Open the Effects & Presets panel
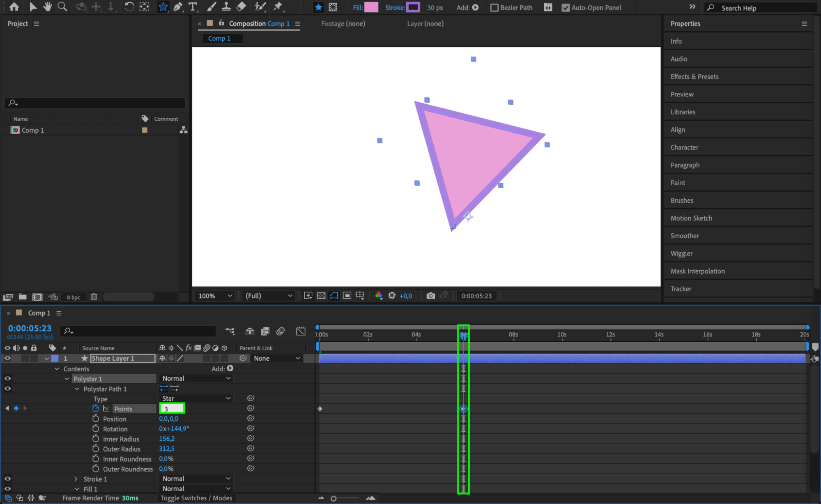Screen dimensions: 821x504 [695, 77]
